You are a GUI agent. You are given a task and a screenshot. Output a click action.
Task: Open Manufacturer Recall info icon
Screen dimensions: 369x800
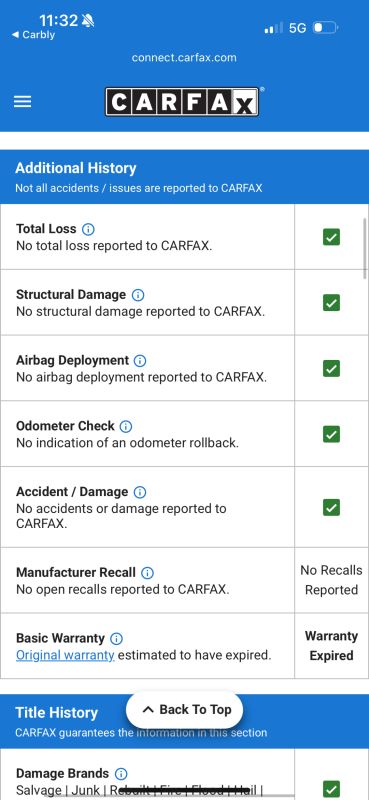click(147, 573)
